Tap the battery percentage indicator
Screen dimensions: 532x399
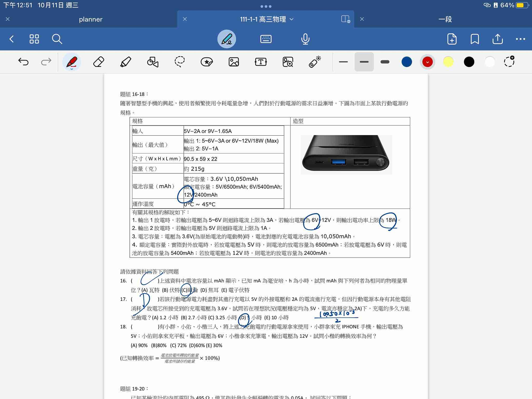[507, 5]
